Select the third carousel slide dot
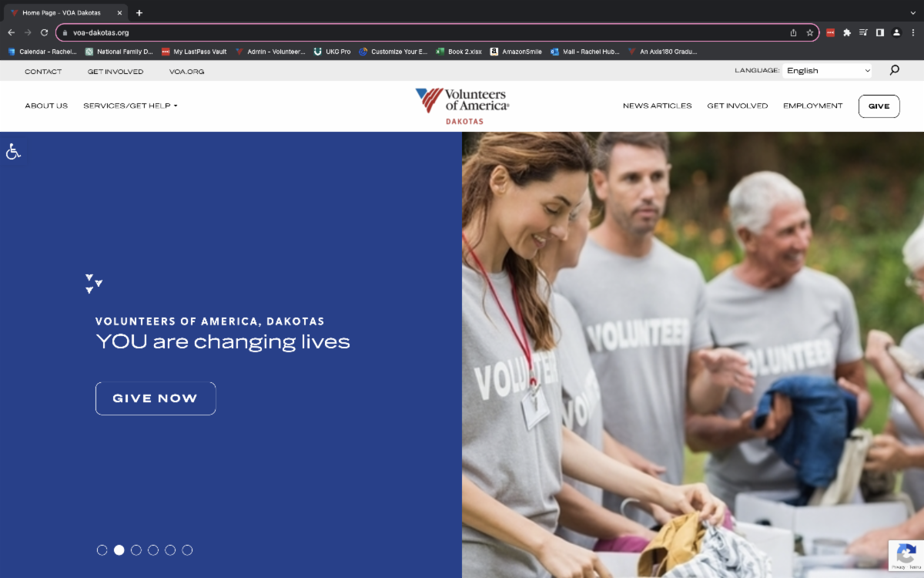The width and height of the screenshot is (924, 578). coord(136,550)
